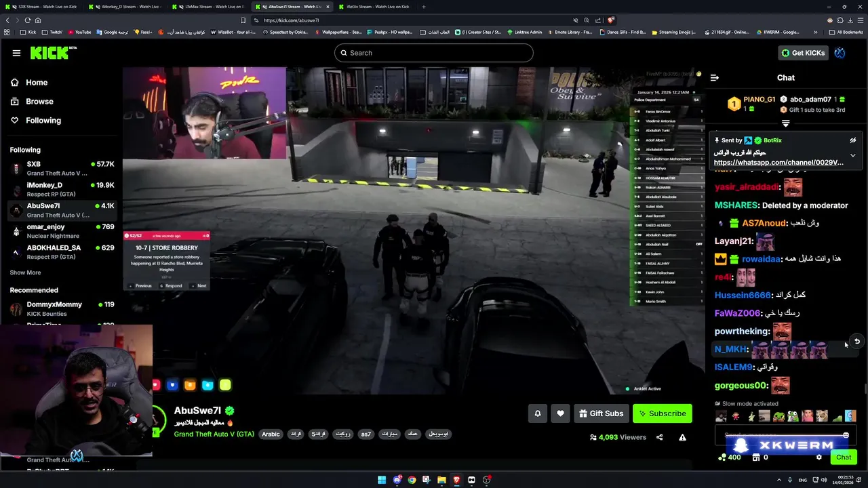The width and height of the screenshot is (868, 488).
Task: Expand Show More under Following
Action: point(25,272)
